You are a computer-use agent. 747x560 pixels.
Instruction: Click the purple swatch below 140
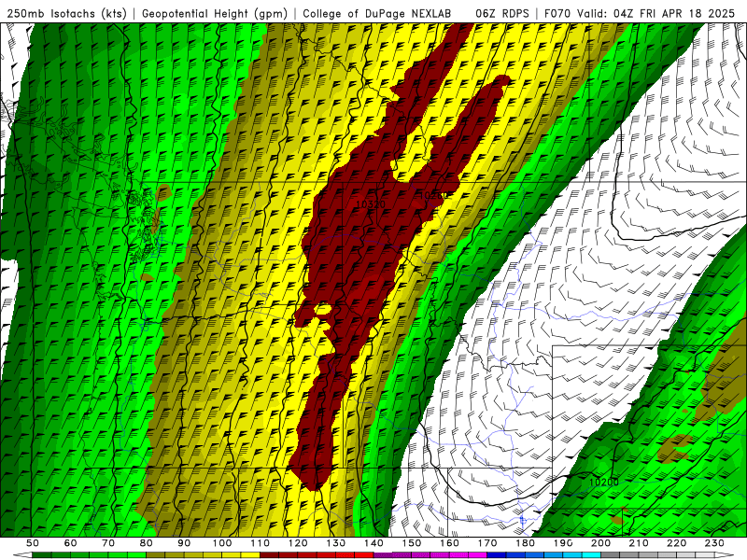[383, 554]
